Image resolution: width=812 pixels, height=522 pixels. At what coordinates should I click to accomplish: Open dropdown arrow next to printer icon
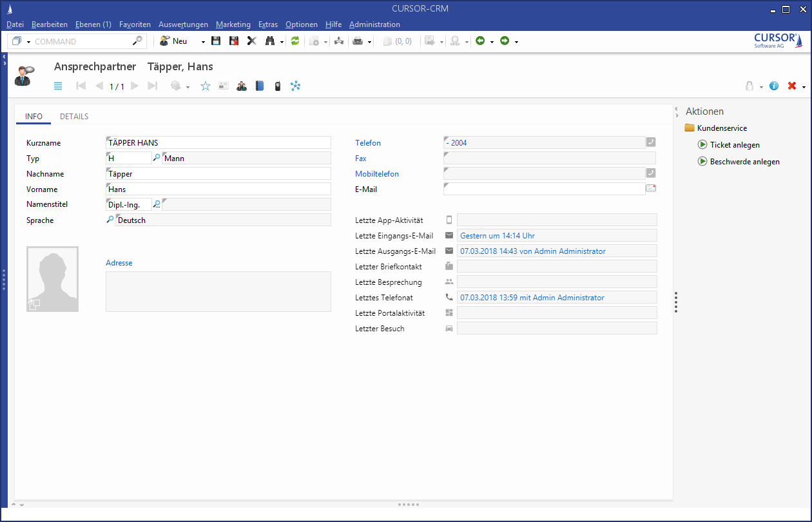point(369,42)
